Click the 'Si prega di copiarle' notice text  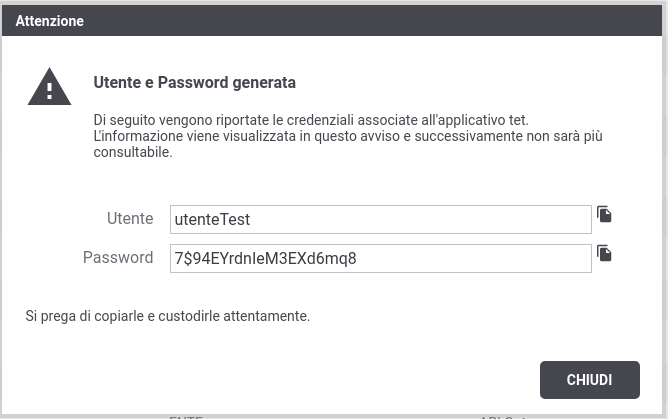(167, 316)
